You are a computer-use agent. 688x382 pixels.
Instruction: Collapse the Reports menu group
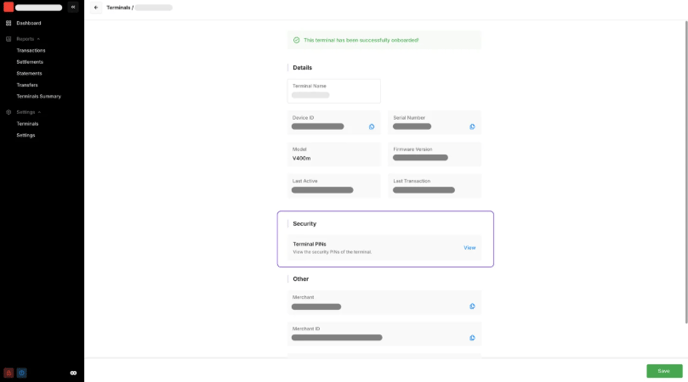point(39,39)
